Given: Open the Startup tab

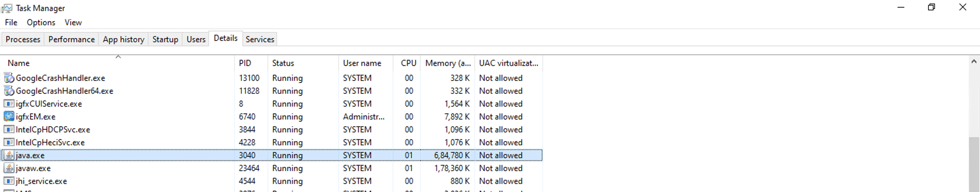Looking at the screenshot, I should pyautogui.click(x=165, y=39).
